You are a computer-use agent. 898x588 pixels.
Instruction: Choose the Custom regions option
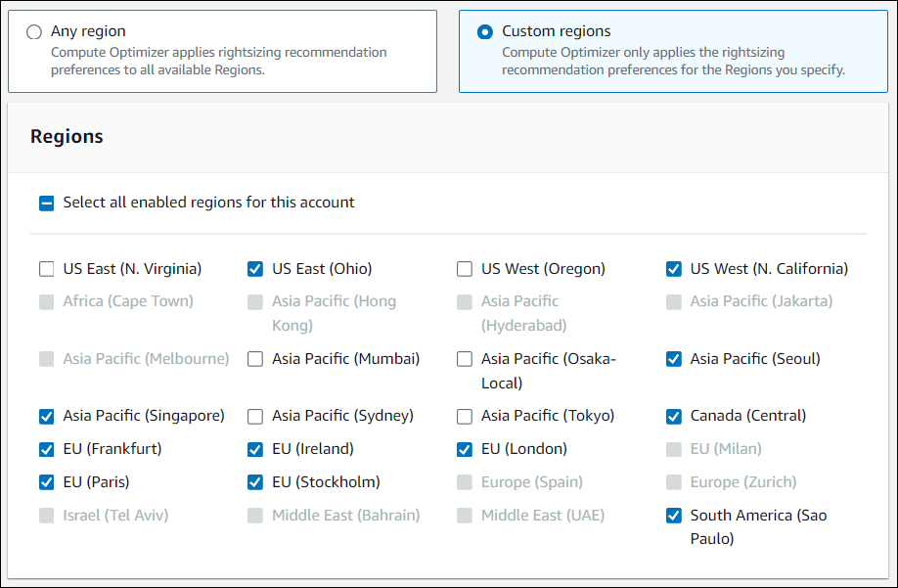[485, 32]
